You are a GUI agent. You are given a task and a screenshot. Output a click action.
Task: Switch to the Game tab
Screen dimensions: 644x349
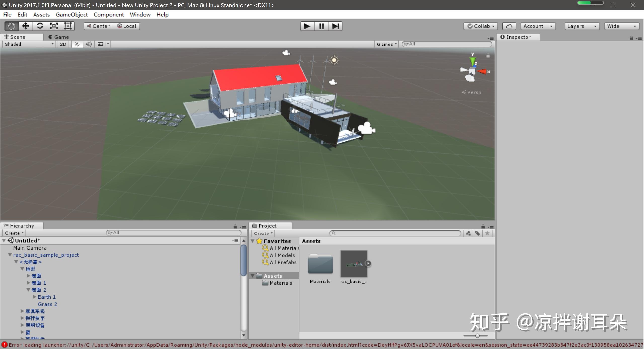click(x=59, y=37)
